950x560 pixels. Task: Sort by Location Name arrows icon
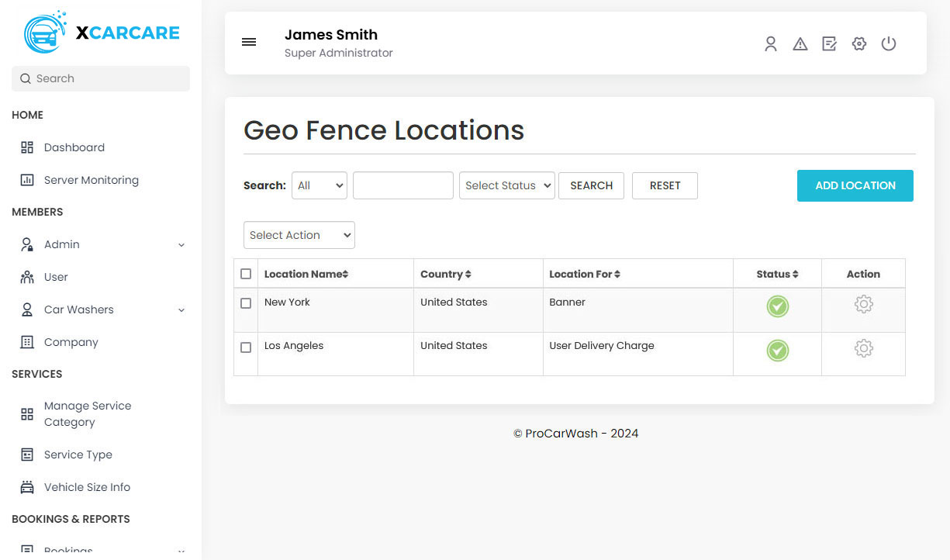click(x=346, y=275)
